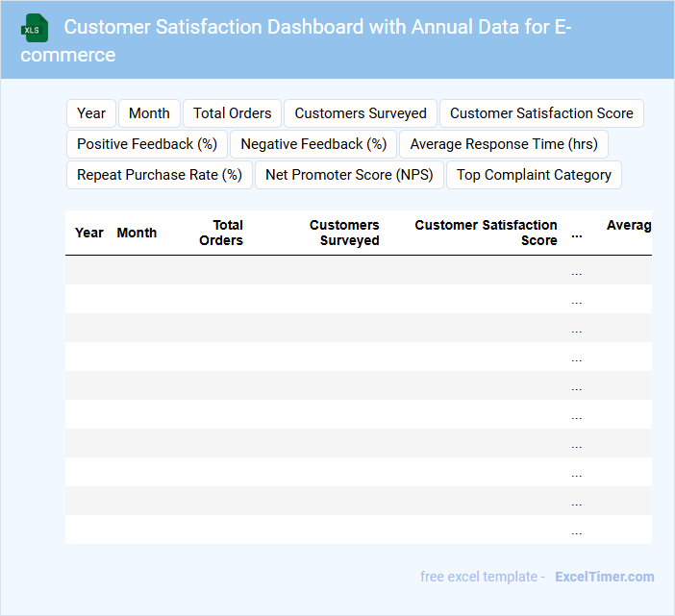Choose the Customers Surveyed tag
The image size is (675, 616).
[x=361, y=113]
